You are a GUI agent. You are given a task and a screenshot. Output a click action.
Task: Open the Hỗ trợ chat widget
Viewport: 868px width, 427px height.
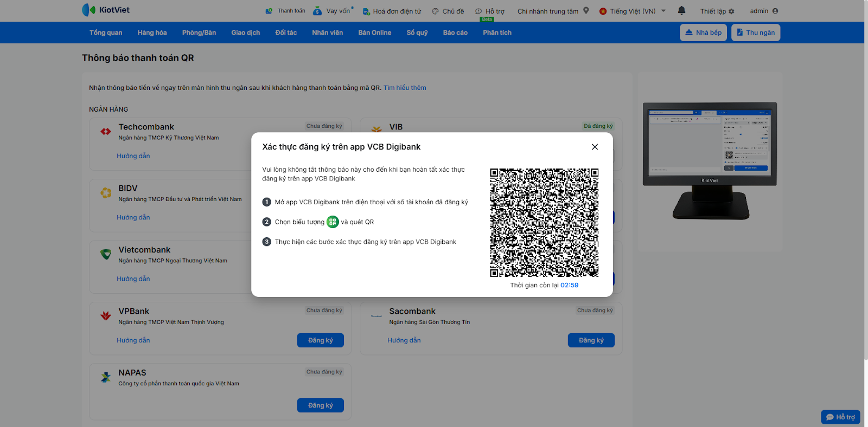click(x=840, y=417)
